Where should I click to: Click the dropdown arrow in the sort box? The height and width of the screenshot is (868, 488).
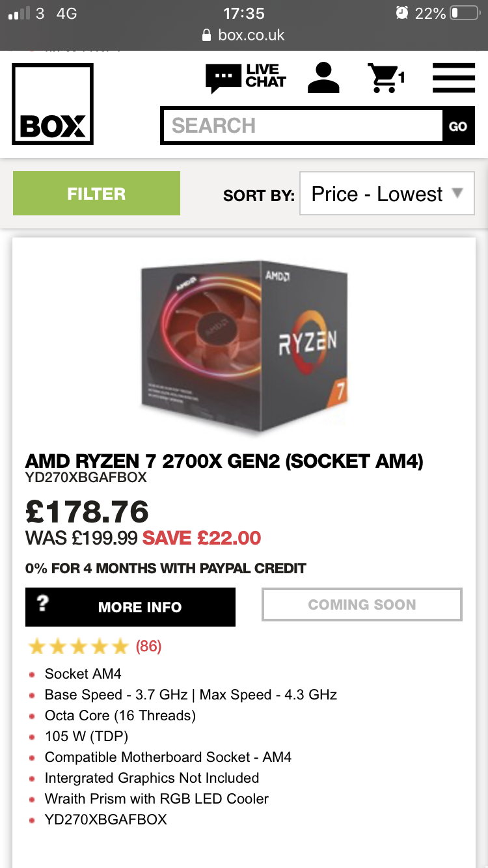point(457,193)
